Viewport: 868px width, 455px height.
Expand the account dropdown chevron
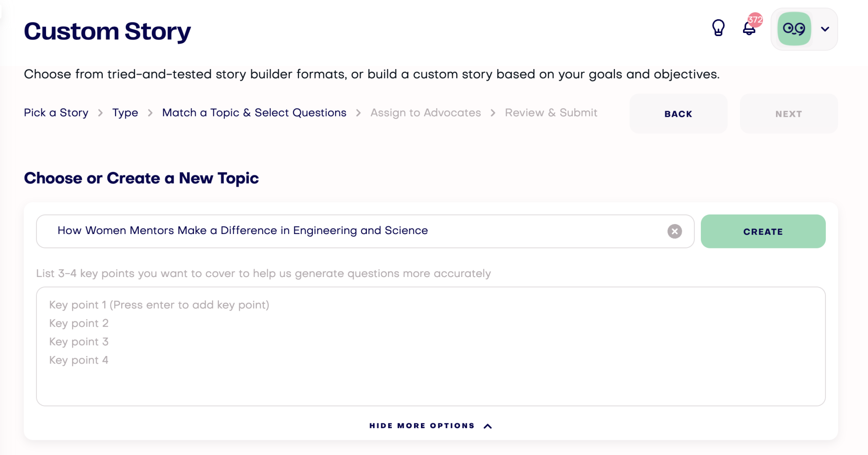point(825,29)
